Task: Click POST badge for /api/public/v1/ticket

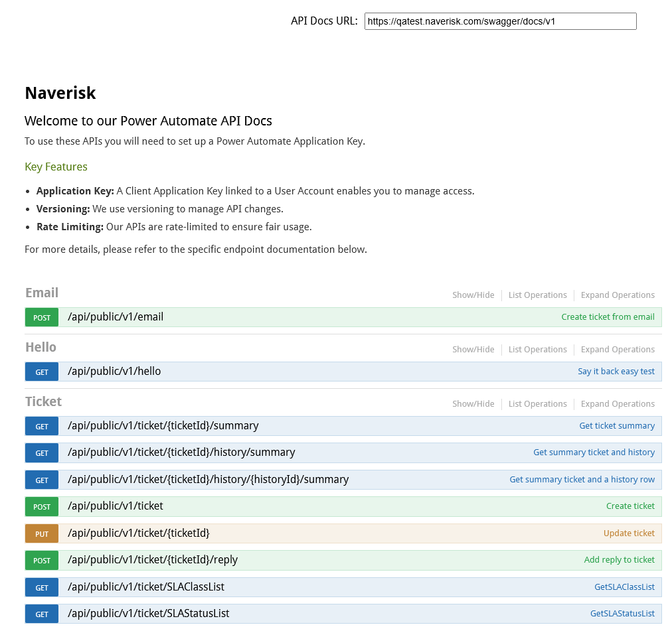Action: (x=42, y=506)
